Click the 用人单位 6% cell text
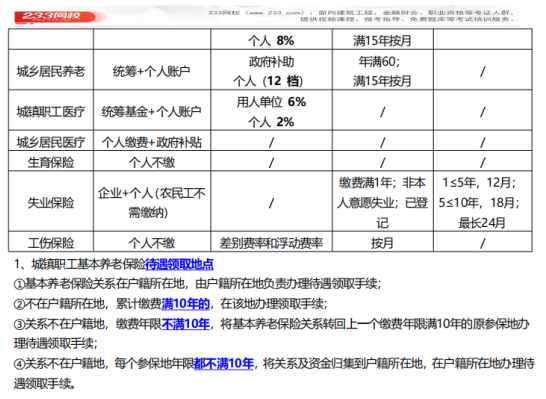This screenshot has width=546, height=399. [271, 102]
